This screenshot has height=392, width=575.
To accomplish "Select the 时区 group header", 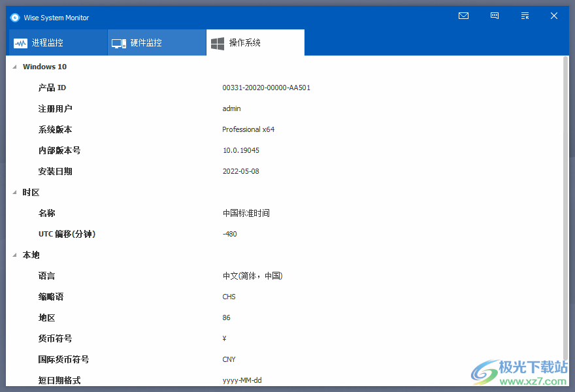I will [31, 193].
